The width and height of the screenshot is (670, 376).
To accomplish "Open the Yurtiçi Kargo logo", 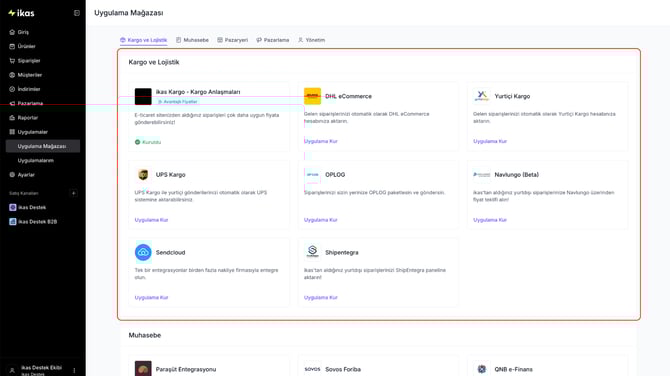I will pos(482,96).
